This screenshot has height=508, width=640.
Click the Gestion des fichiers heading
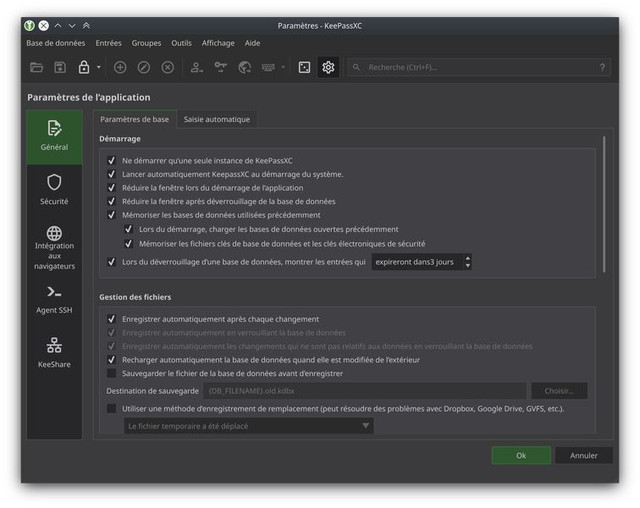135,297
